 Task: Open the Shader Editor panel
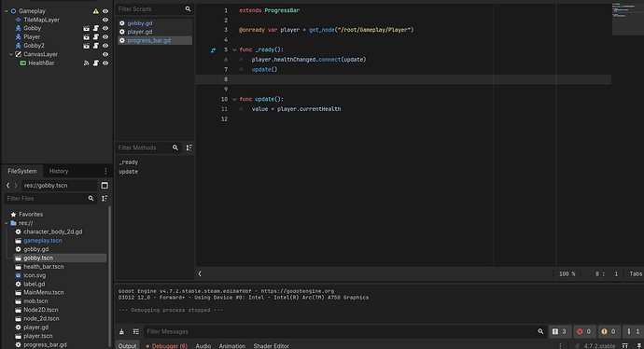pos(271,346)
